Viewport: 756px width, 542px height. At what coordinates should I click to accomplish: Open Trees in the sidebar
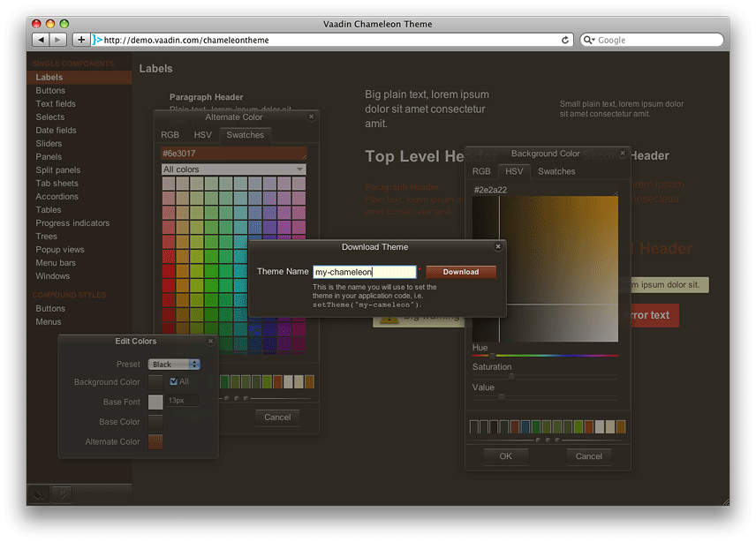click(46, 236)
